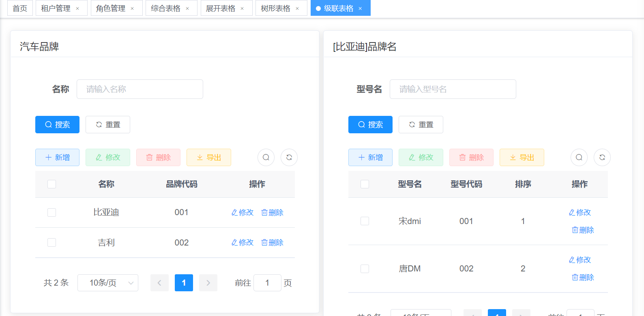Click 删除 link for the 吉利 row
Screen dimensions: 644x316
point(273,243)
